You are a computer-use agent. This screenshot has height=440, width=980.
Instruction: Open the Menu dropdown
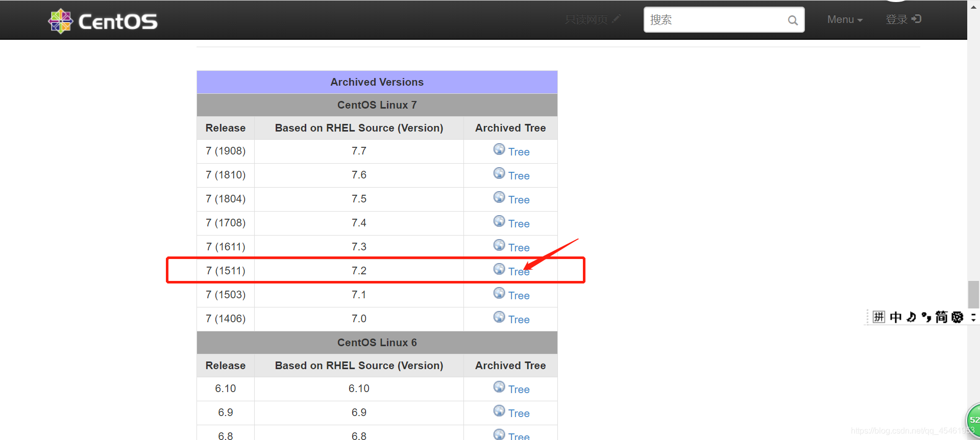click(845, 19)
